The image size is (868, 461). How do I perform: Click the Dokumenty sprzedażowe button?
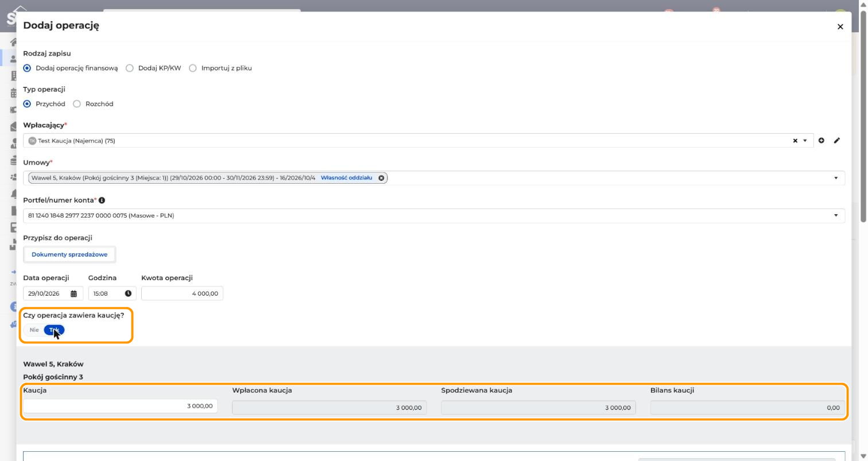click(69, 254)
